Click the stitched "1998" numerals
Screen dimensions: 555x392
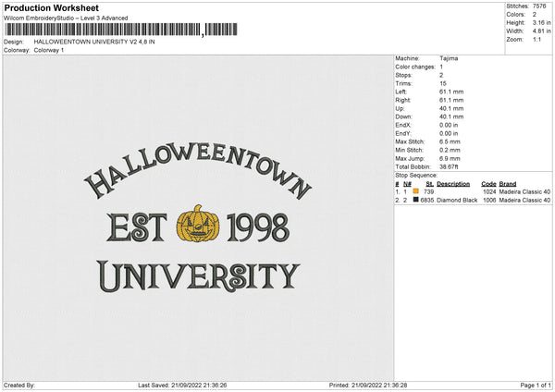258,227
